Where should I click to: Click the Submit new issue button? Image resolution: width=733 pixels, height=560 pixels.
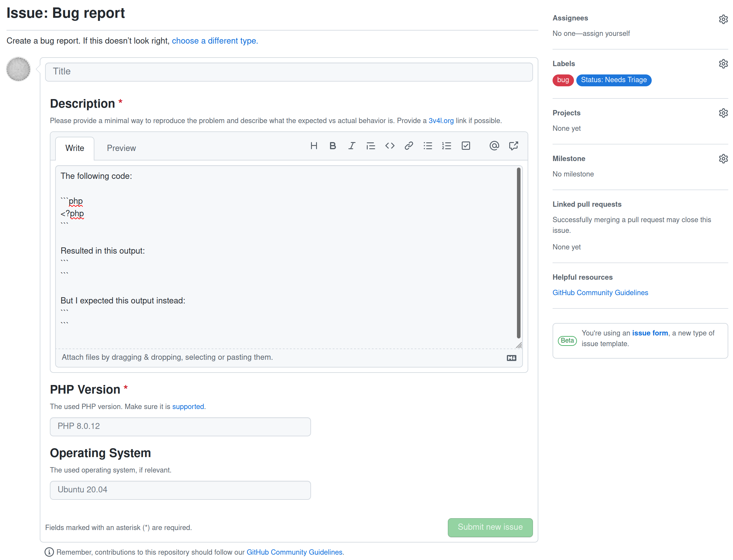[490, 527]
